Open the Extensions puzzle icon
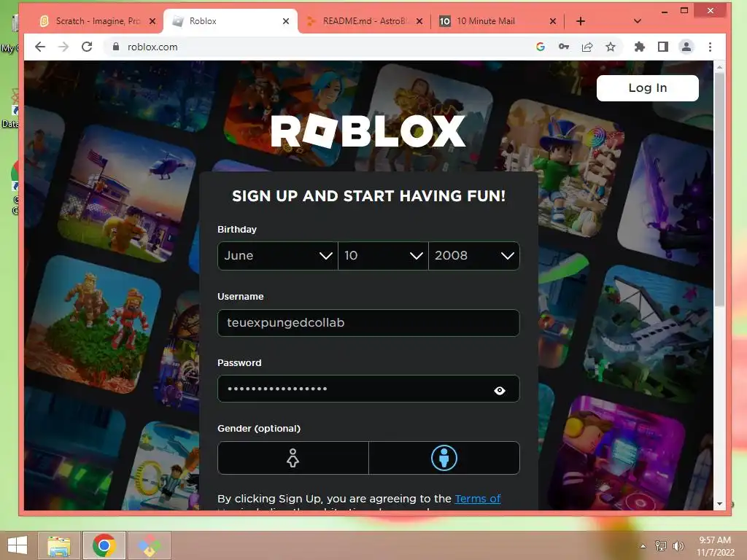747x560 pixels. tap(639, 47)
